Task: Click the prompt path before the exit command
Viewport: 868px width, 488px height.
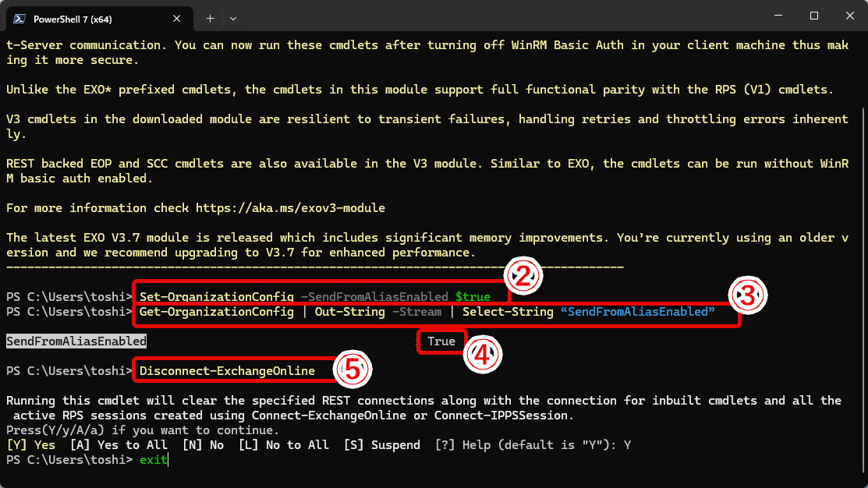Action: pos(69,460)
